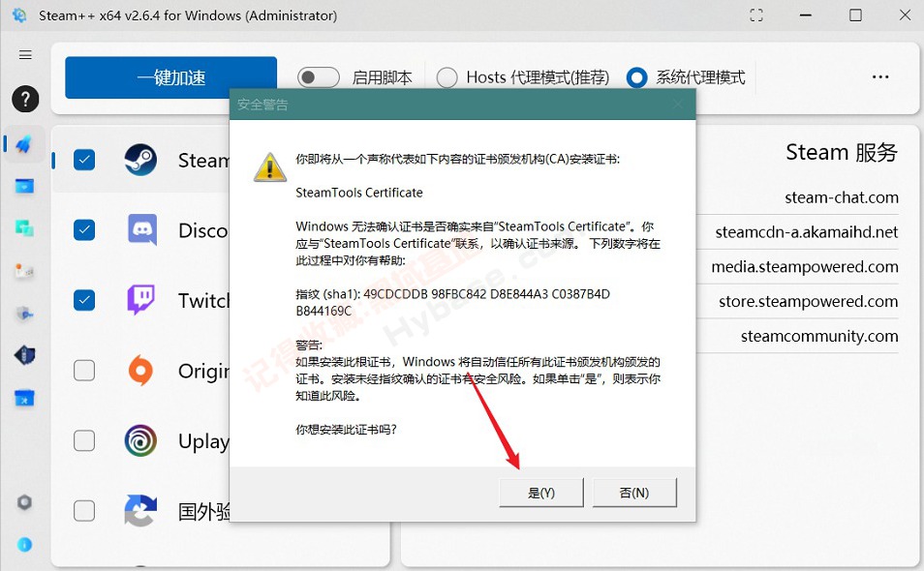924x571 pixels.
Task: Click the 一键加速 accelerate button
Action: click(x=170, y=77)
